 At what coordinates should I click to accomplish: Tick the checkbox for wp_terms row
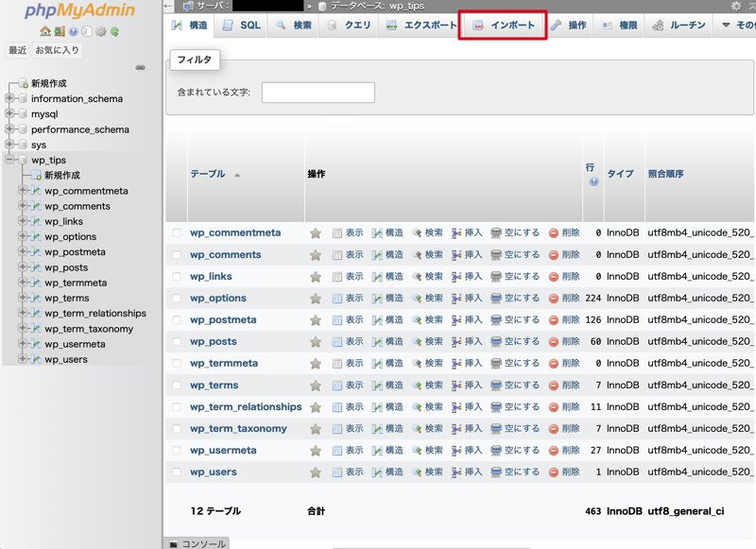click(177, 386)
